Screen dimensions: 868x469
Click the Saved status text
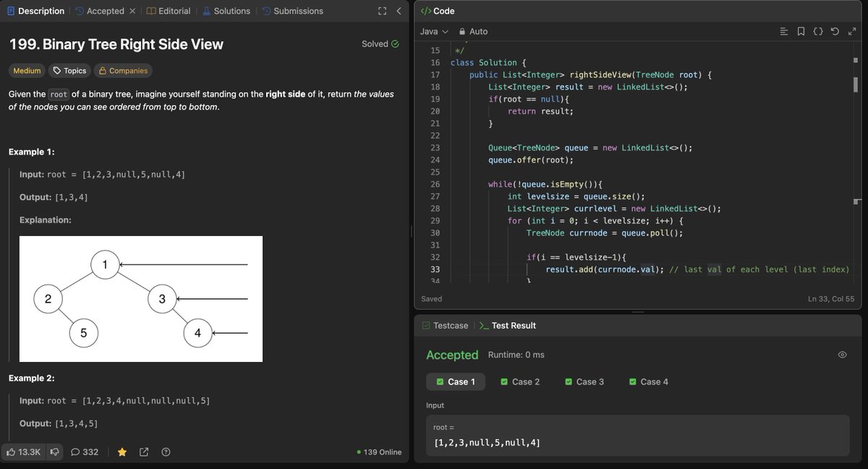(432, 299)
